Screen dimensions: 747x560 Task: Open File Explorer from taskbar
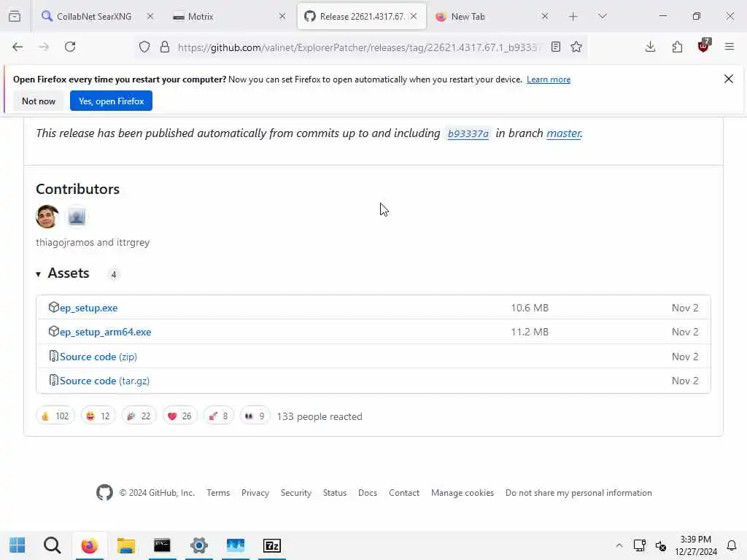pyautogui.click(x=125, y=545)
